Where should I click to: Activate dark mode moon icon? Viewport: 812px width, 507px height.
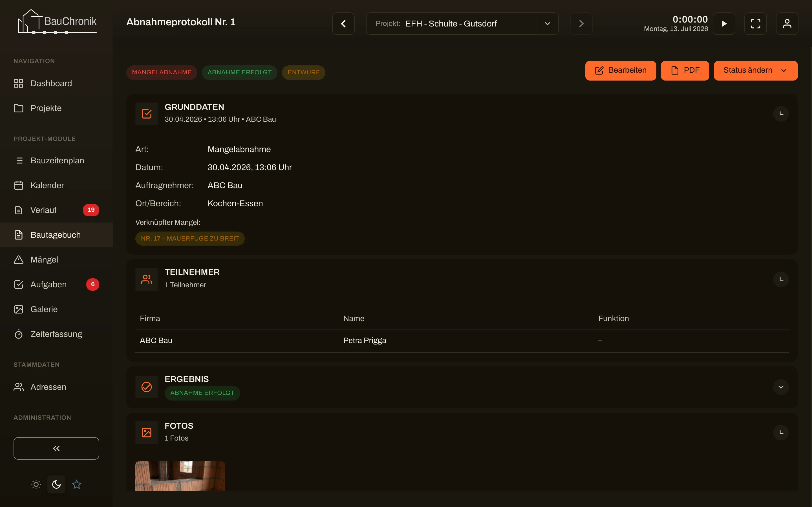[x=56, y=484]
